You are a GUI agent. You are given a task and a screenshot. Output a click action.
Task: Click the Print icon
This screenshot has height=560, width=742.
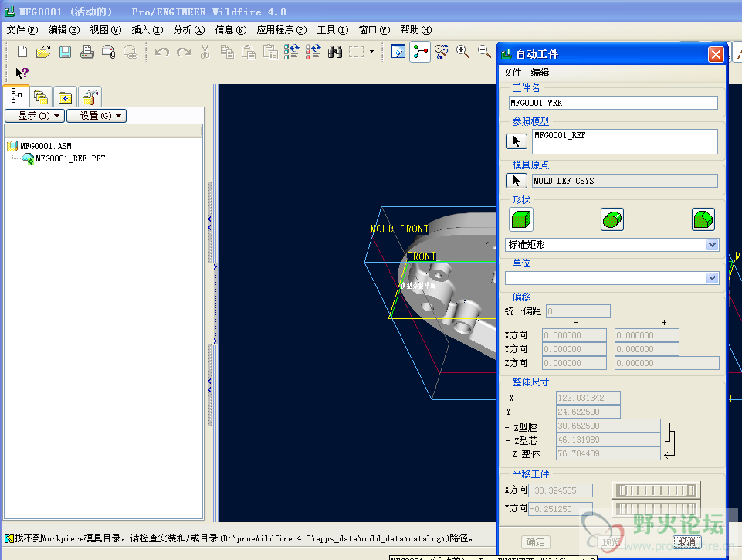[87, 52]
